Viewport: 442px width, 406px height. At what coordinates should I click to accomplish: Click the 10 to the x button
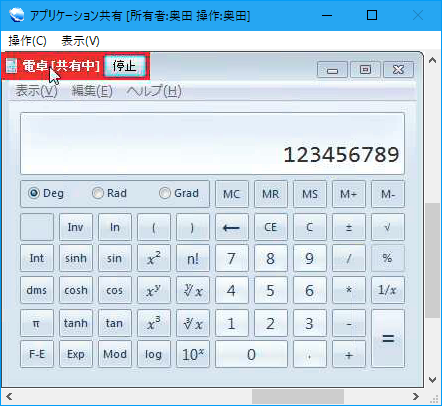coord(193,354)
